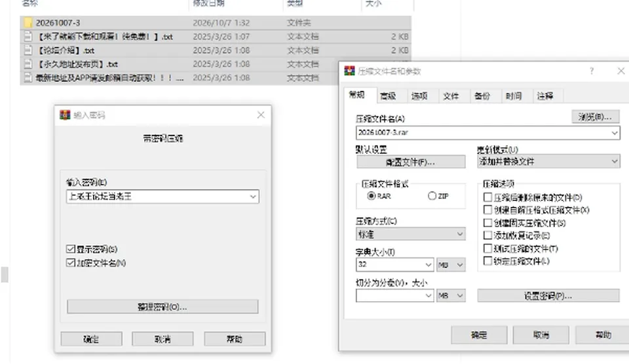Click first txt file icon in list

click(x=28, y=37)
